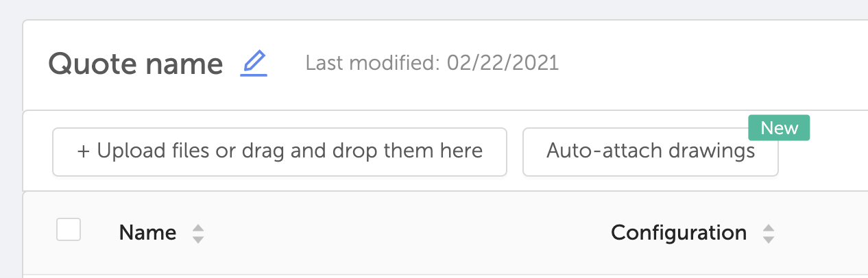The width and height of the screenshot is (868, 278).
Task: Click Configuration column's ascending sort arrow
Action: point(769,228)
